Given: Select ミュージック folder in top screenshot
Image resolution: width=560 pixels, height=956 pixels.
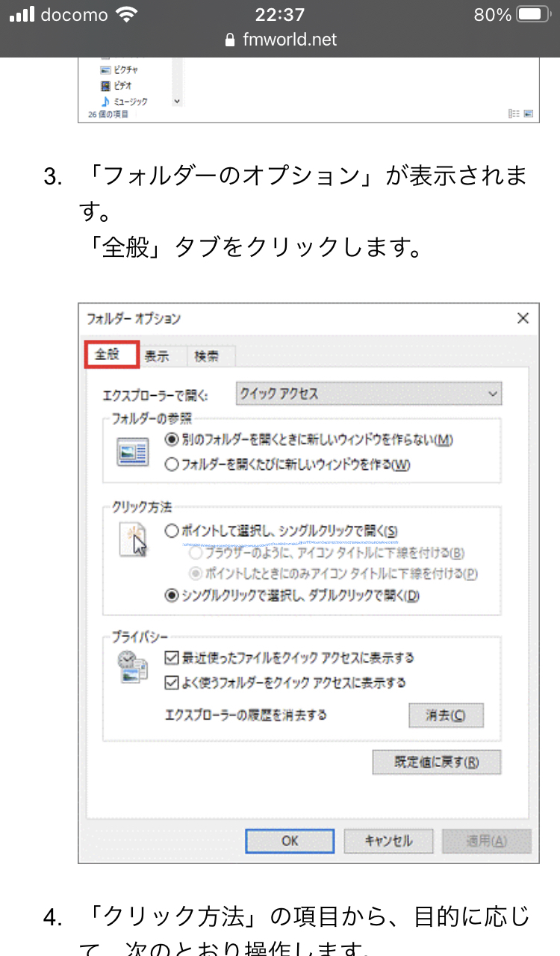Looking at the screenshot, I should coord(124,101).
